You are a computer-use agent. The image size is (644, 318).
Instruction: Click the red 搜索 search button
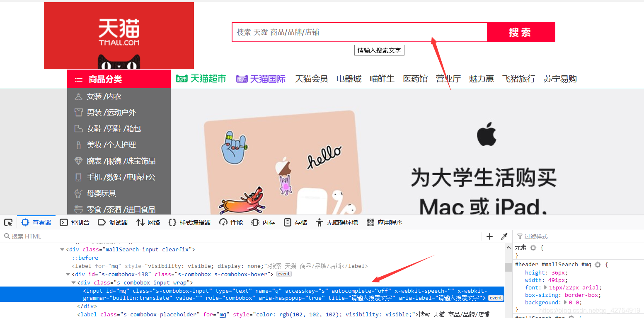coord(521,32)
